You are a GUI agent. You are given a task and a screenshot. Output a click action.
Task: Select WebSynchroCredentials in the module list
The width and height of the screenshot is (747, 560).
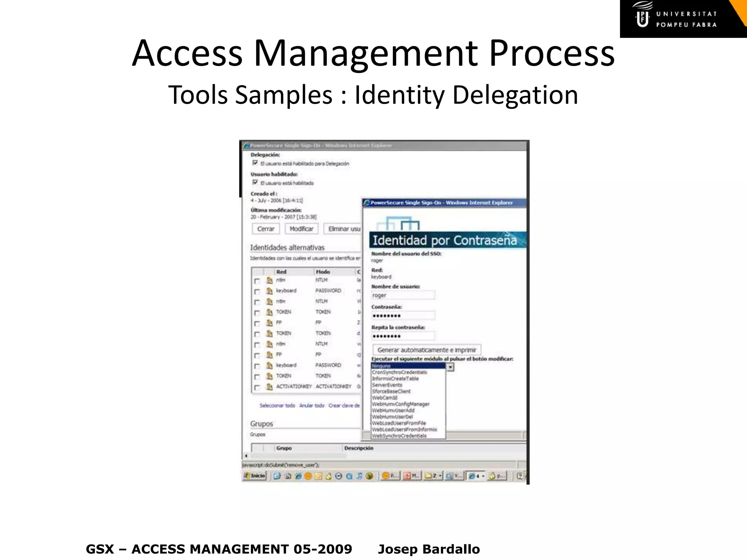point(408,436)
